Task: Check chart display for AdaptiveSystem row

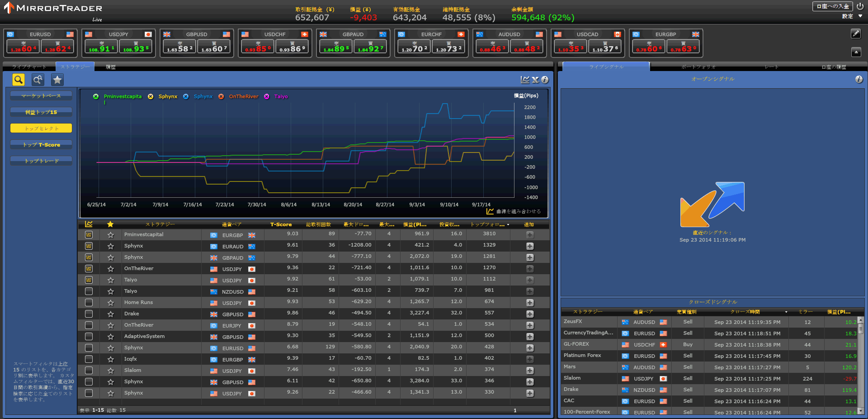Action: click(89, 337)
